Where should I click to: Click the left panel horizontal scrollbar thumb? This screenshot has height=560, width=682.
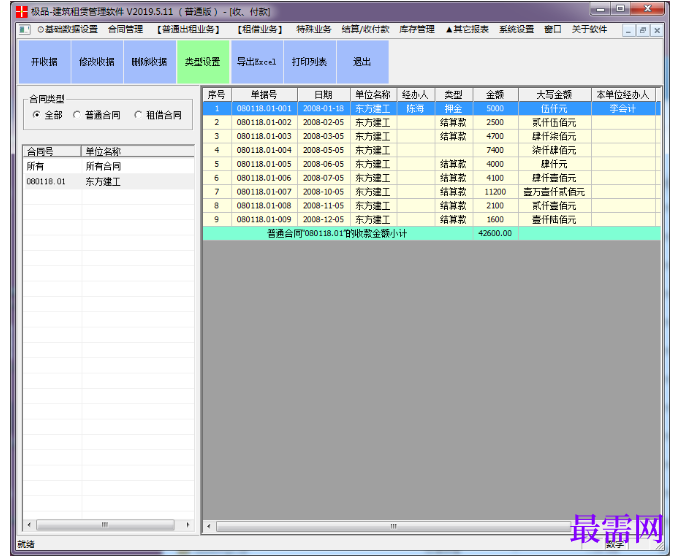pos(105,525)
